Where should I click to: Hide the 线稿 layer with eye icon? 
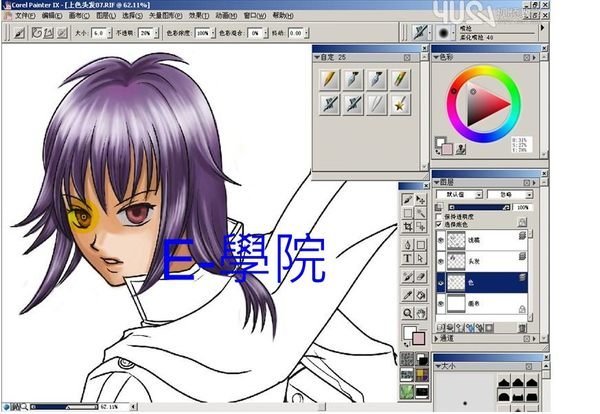442,240
